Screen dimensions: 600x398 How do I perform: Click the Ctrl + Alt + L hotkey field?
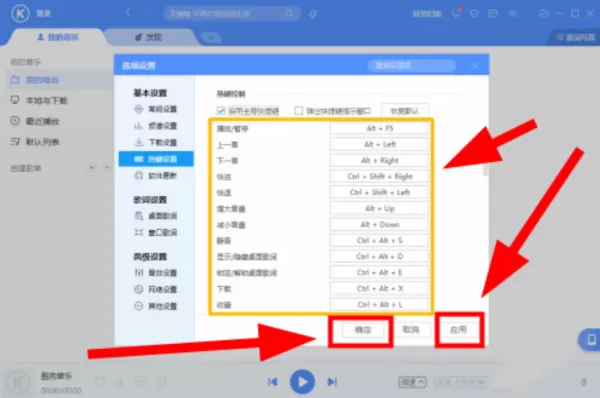click(x=380, y=305)
